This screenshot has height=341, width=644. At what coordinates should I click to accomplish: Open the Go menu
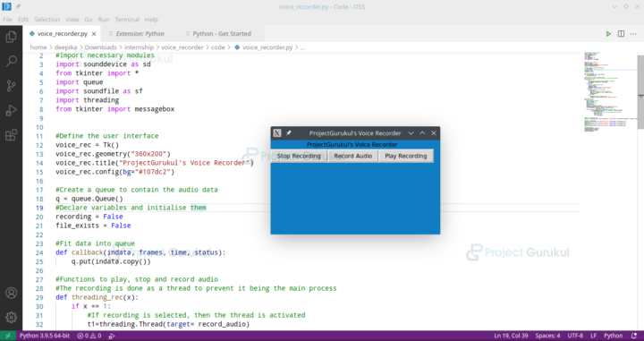(x=89, y=20)
